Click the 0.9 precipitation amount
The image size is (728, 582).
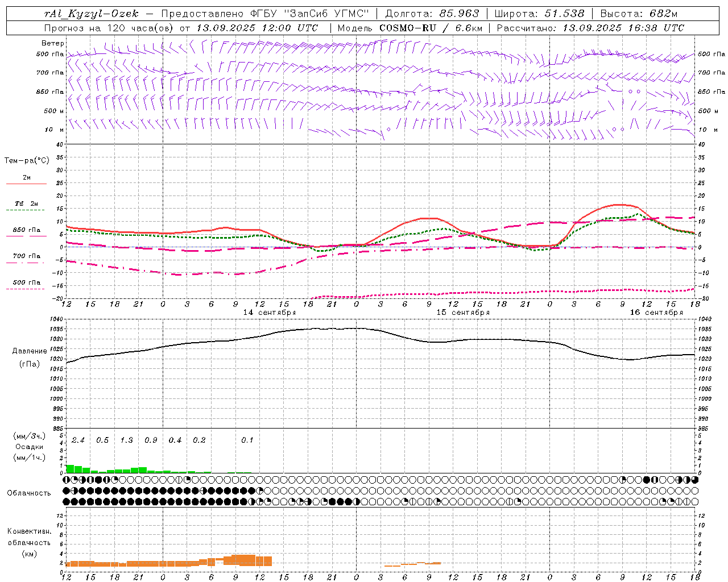point(151,440)
